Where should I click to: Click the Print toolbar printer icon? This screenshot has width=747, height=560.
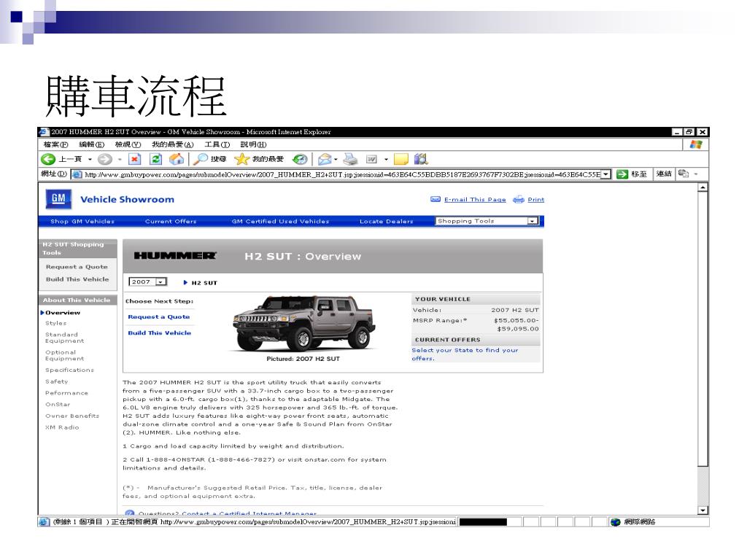pos(350,159)
